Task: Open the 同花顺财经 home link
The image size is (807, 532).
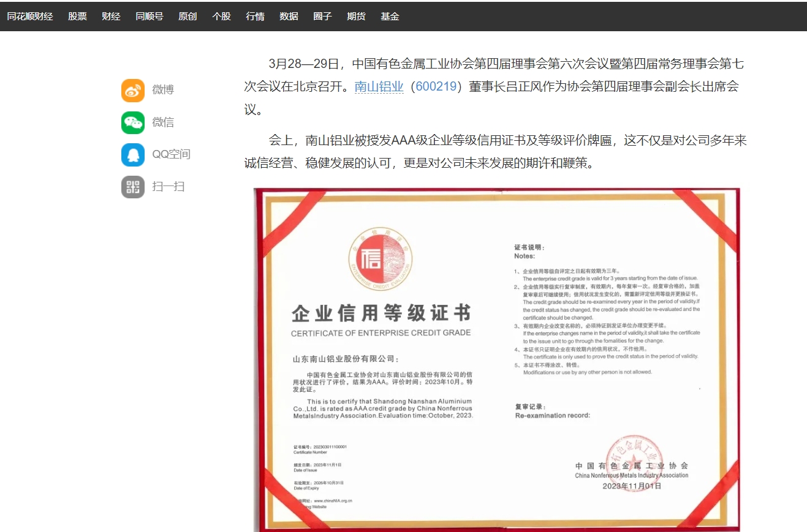Action: [30, 17]
